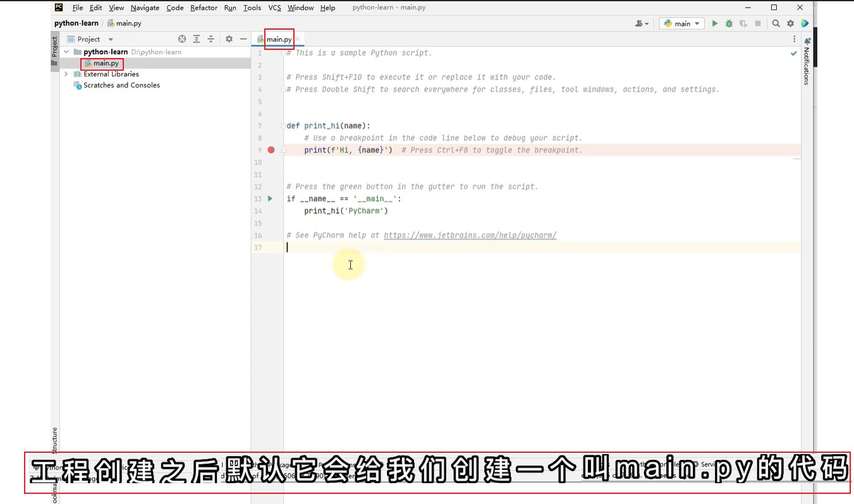This screenshot has height=504, width=854.
Task: Toggle the breakpoint on line 9
Action: (x=271, y=150)
